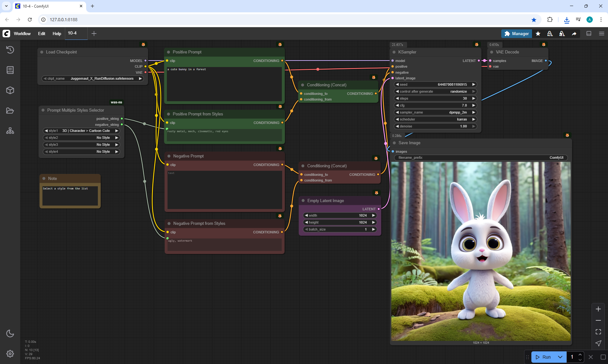Screen dimensions: 608x364
Task: Open the workflows folder sidebar icon
Action: (10, 111)
